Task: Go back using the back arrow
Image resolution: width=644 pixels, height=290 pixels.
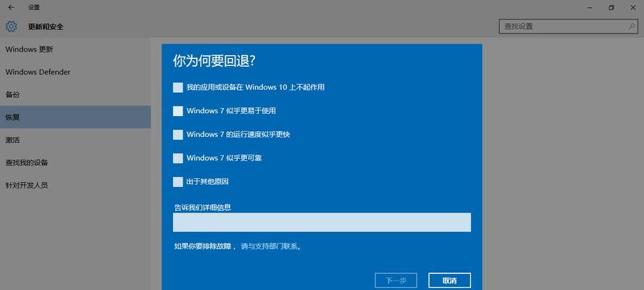Action: click(x=11, y=7)
